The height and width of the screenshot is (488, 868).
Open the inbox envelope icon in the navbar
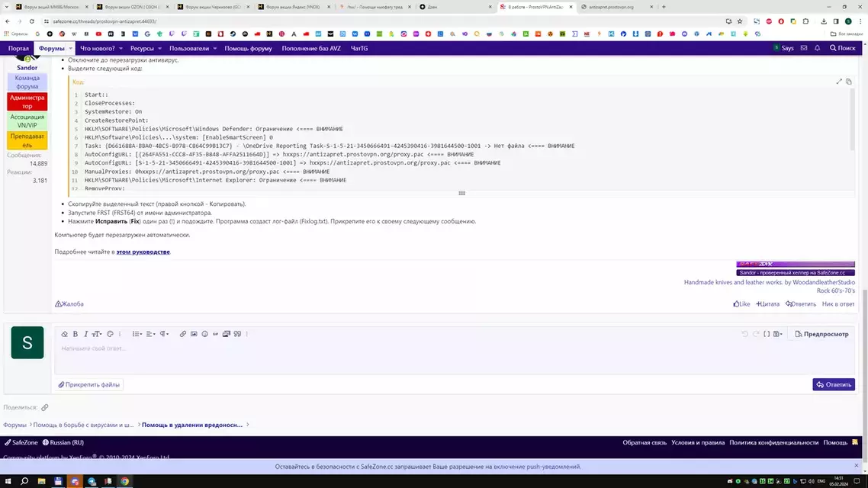pos(805,47)
